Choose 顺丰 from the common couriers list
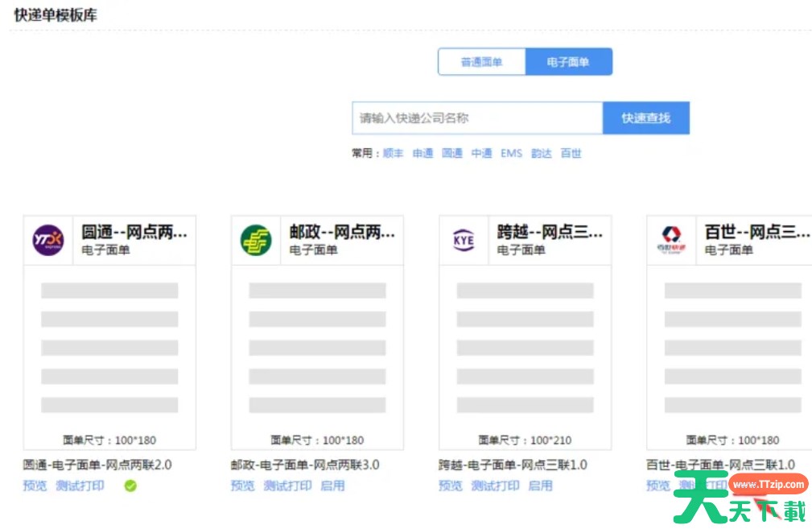812x529 pixels. [x=393, y=153]
